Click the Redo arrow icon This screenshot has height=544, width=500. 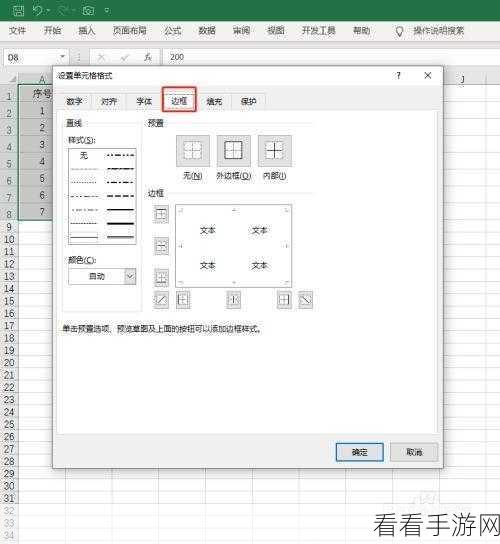[62, 10]
